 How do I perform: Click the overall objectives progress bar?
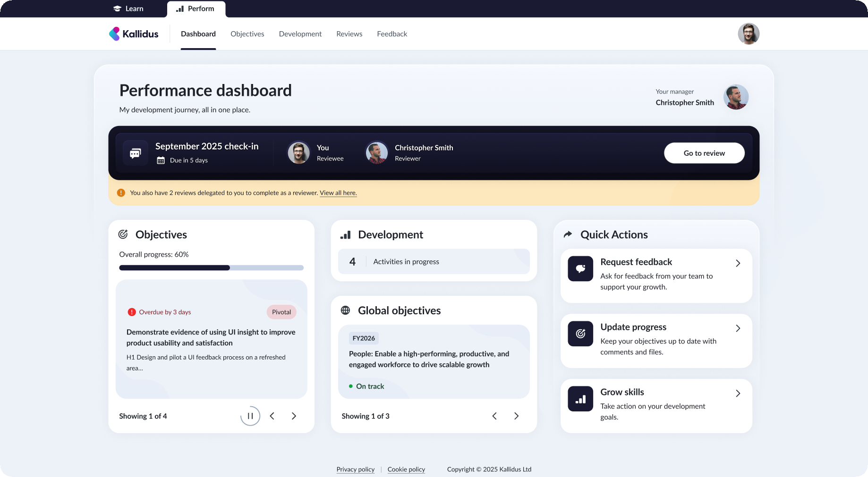pyautogui.click(x=211, y=268)
